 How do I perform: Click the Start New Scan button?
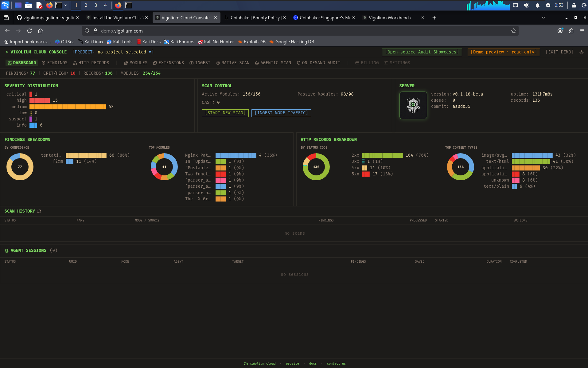pos(225,113)
